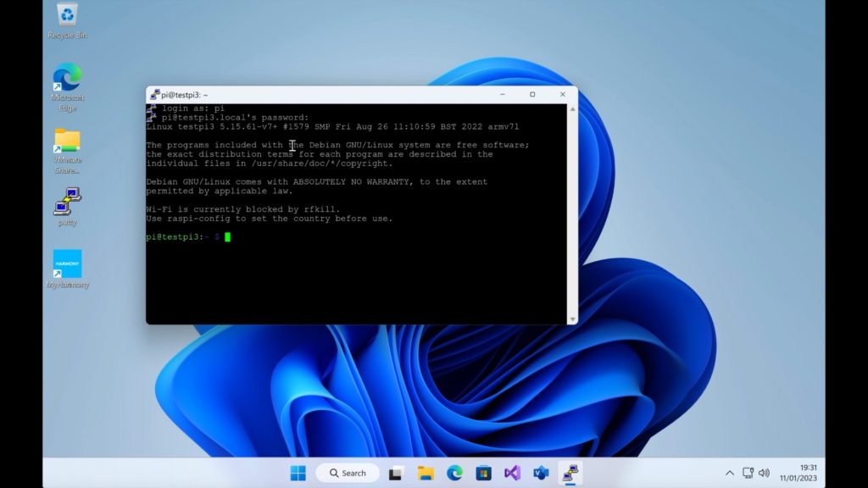Open network status in system tray

click(748, 473)
